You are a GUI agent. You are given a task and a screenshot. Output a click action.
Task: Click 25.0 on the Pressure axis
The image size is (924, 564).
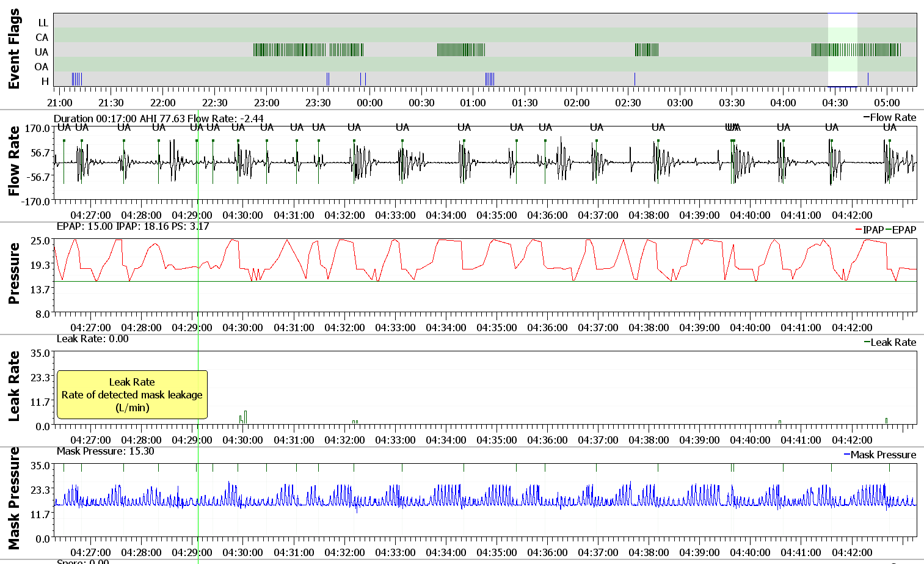[40, 241]
